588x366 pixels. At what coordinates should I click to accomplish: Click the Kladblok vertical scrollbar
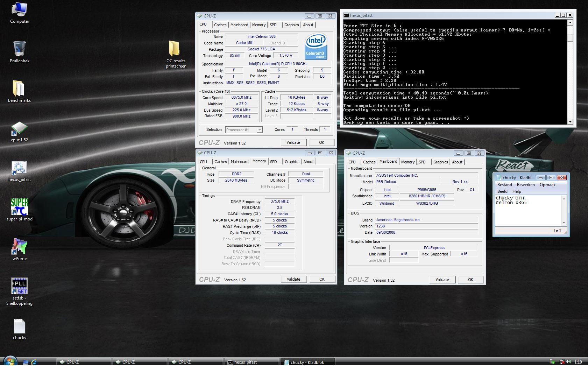pos(564,211)
